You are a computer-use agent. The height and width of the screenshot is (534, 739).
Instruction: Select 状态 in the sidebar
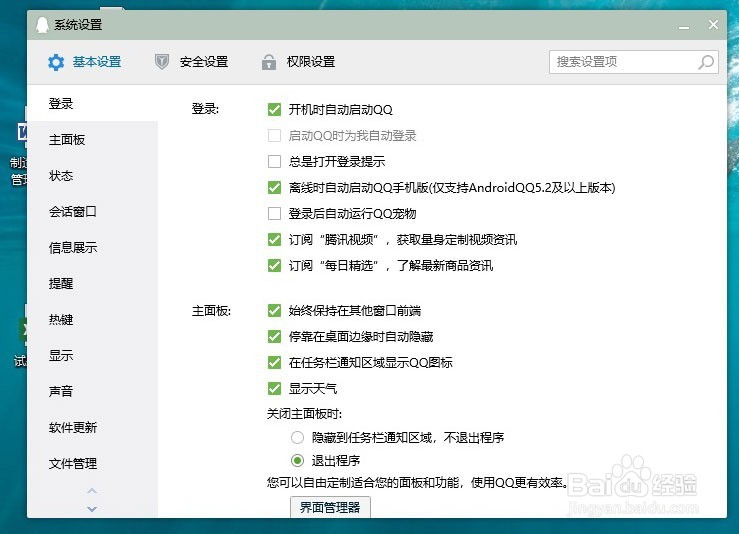[92, 176]
